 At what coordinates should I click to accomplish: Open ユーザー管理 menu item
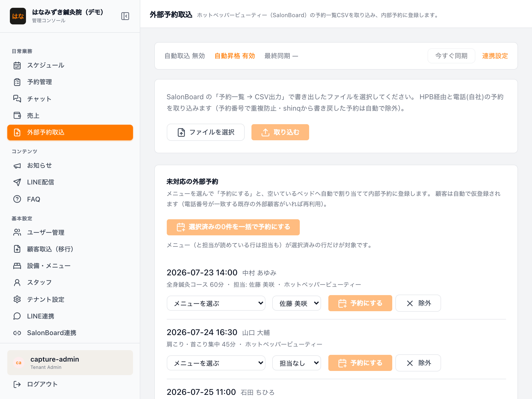(70, 232)
